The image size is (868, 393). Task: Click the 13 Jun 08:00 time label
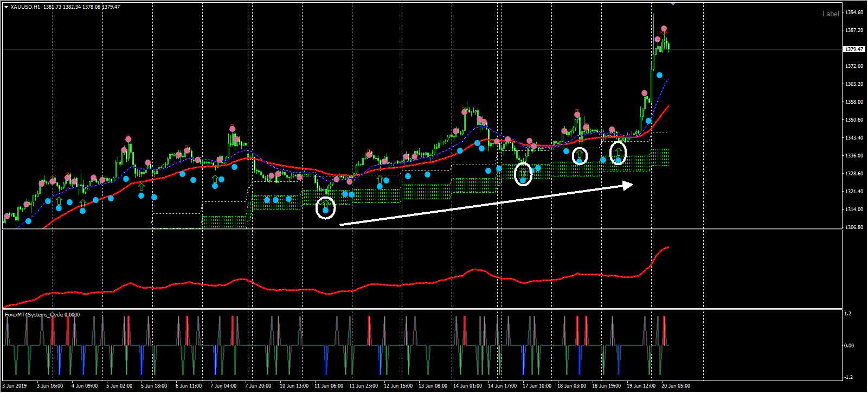(x=433, y=386)
